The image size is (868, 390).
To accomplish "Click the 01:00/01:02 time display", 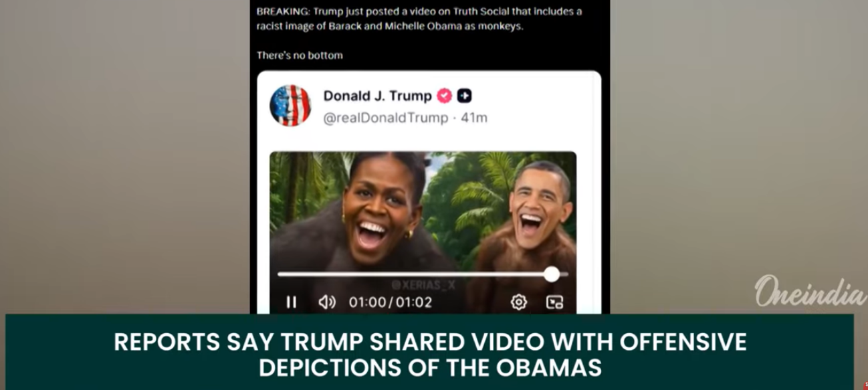I will [391, 302].
